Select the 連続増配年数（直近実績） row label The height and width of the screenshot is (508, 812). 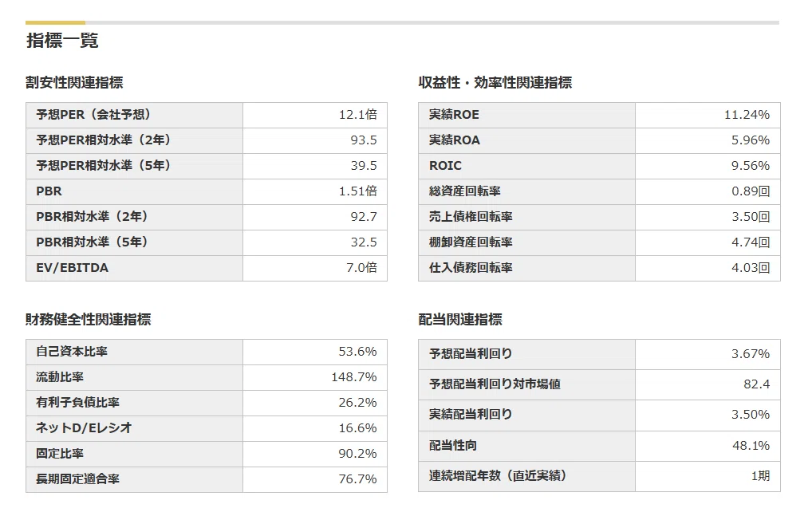pos(497,475)
